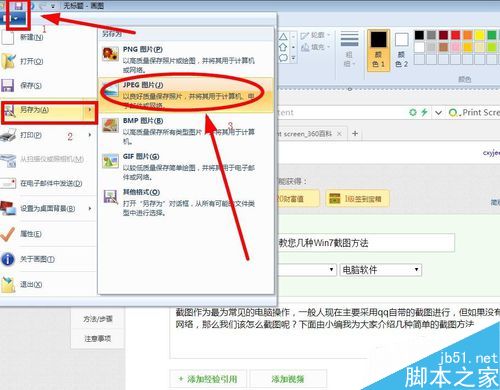Pick the orange color swatch

tap(468, 35)
